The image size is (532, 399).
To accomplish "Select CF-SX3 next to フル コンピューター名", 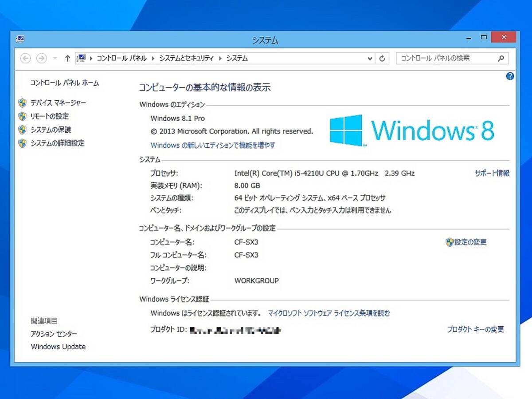I will coord(246,255).
